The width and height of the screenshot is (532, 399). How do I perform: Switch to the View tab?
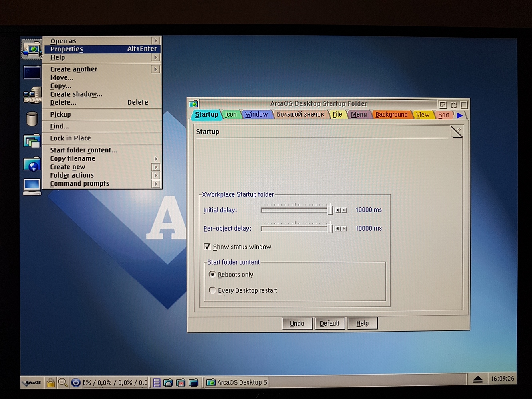coord(423,115)
